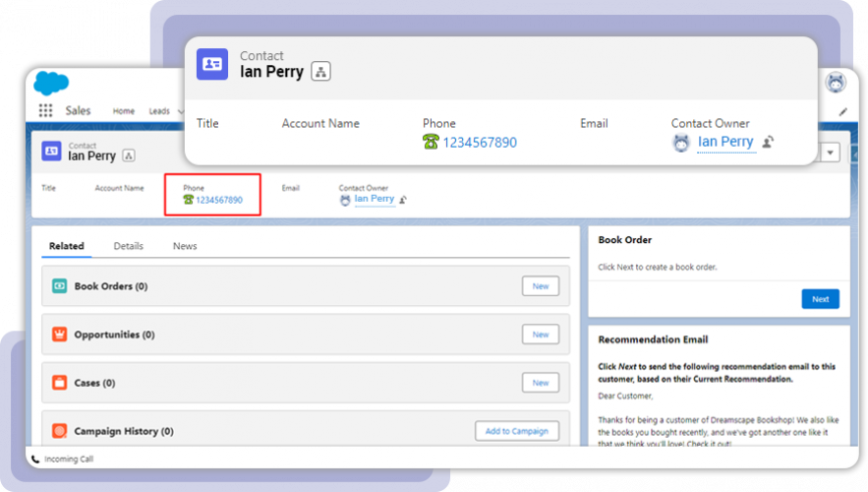Click owner avatar in the record highlights
868x492 pixels.
click(x=345, y=200)
